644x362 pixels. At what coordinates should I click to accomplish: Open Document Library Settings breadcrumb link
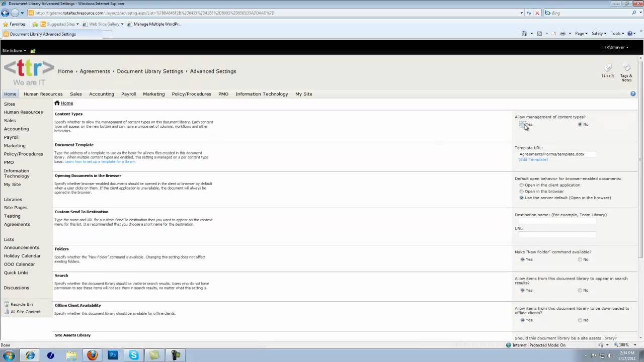150,71
